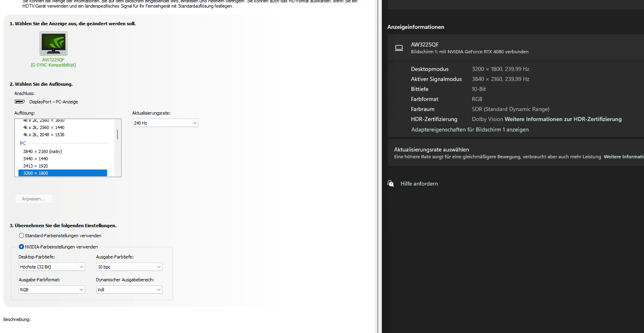Select Standard-Farbeinstellungen verwenden radio button

coord(21,236)
